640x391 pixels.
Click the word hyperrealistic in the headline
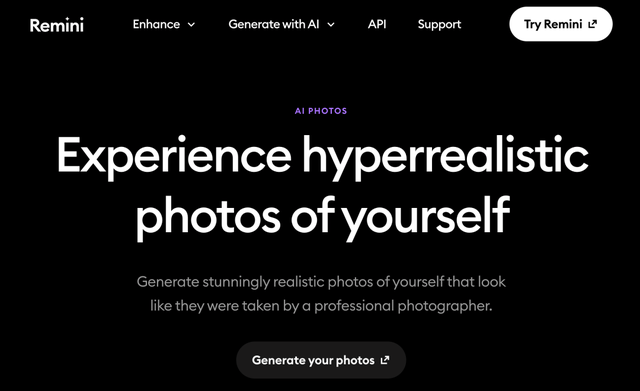click(x=445, y=157)
